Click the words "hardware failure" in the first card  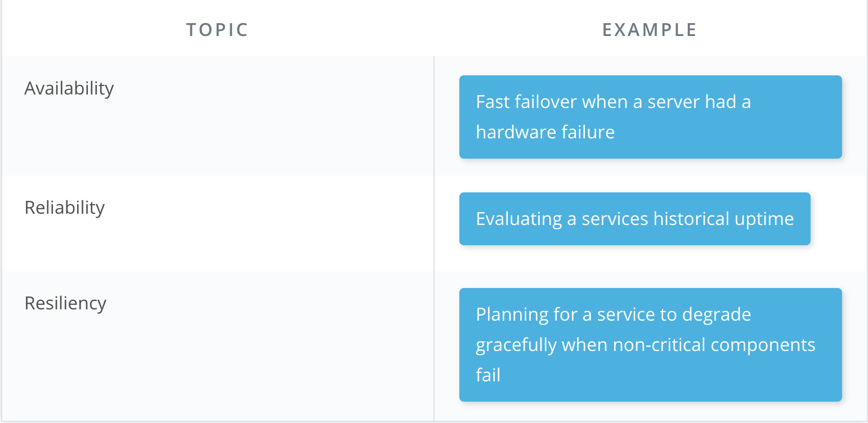click(545, 132)
